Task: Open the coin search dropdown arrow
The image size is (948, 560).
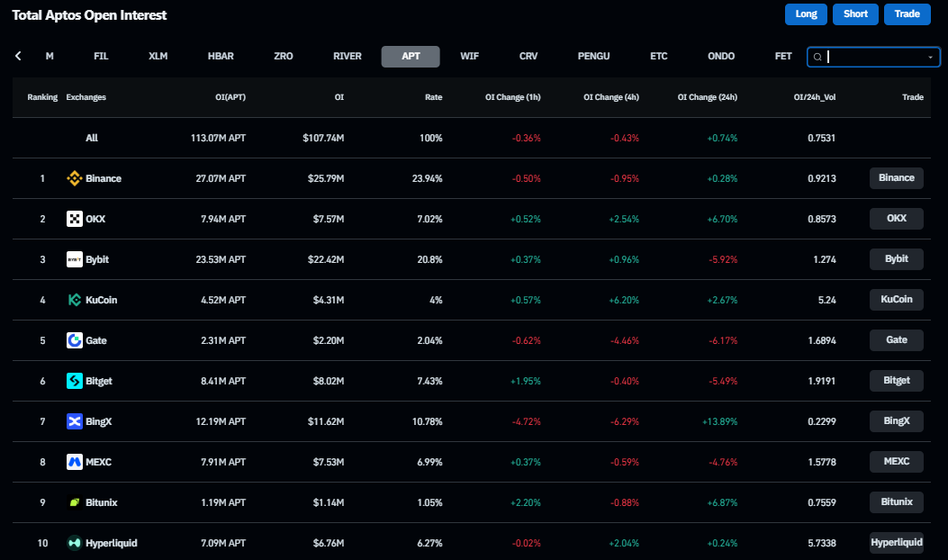Action: pyautogui.click(x=930, y=57)
